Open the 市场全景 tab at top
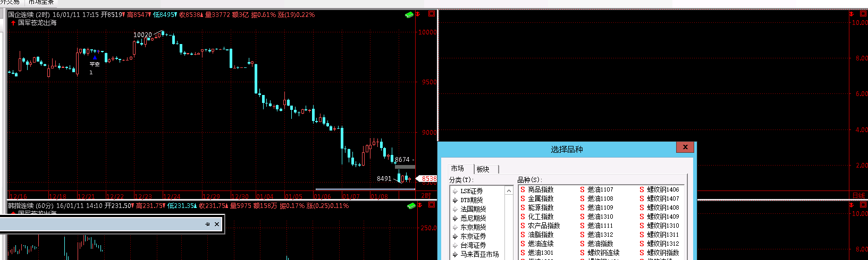Image resolution: width=868 pixels, height=260 pixels. 41,3
